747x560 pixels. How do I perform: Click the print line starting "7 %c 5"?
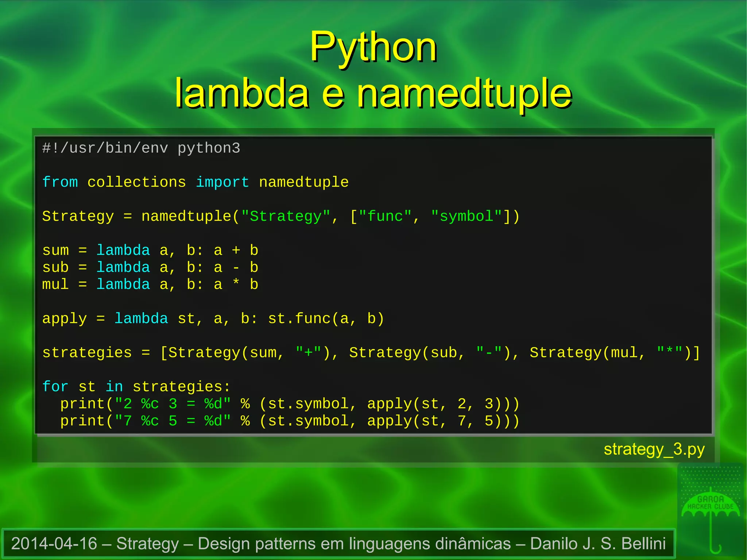[x=290, y=421]
